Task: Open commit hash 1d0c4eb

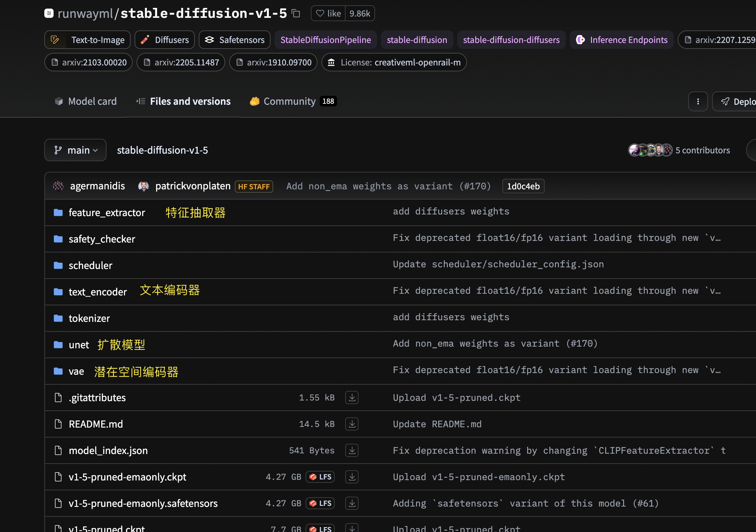Action: [523, 186]
